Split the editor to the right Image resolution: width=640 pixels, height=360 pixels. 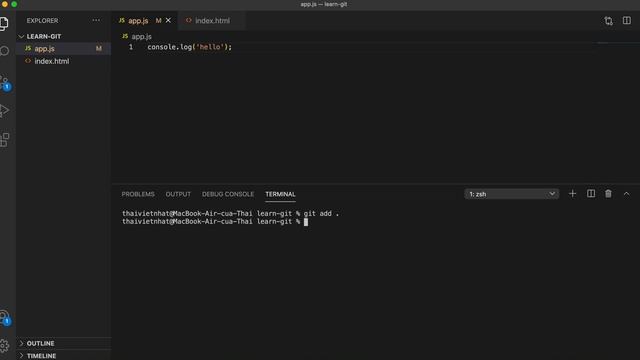pyautogui.click(x=627, y=20)
